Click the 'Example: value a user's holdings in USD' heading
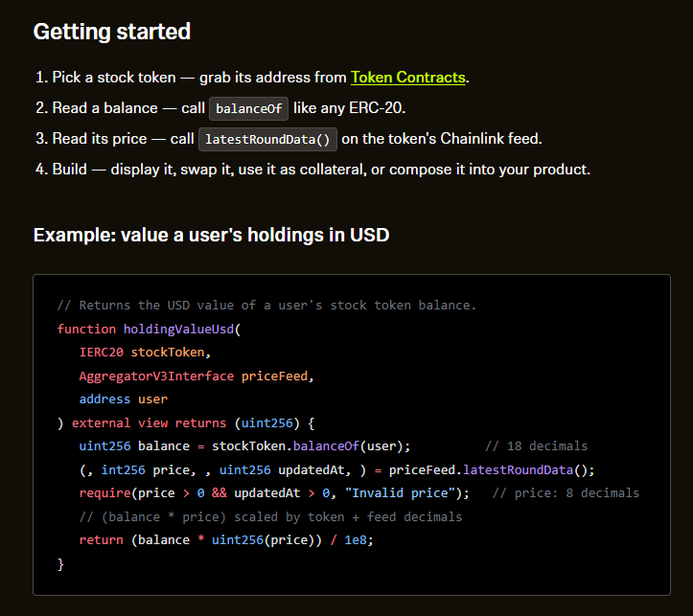Screen dimensions: 693x616 [x=211, y=235]
